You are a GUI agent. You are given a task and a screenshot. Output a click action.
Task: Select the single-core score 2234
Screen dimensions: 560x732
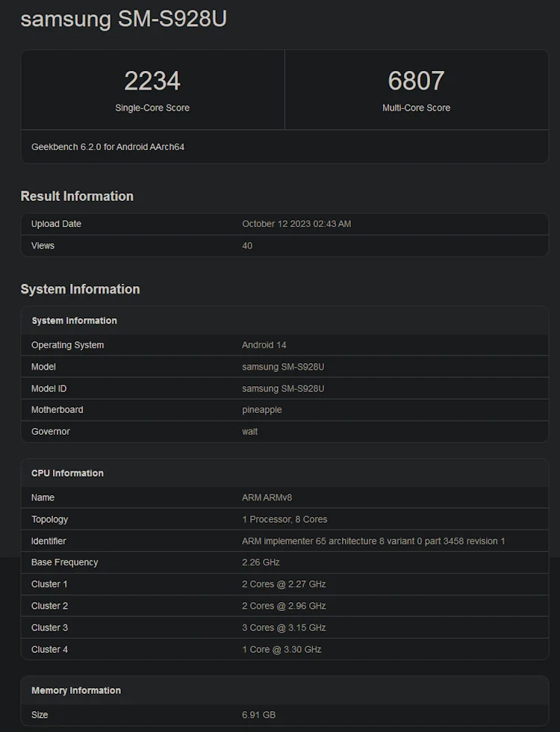pos(152,81)
